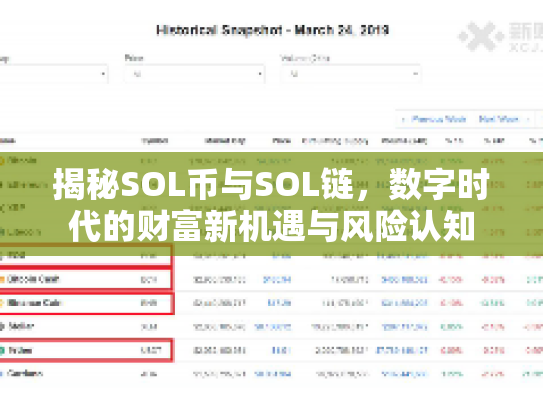Click the Binance Coin price value
Viewport: 543px width, 408px height.
coord(279,303)
